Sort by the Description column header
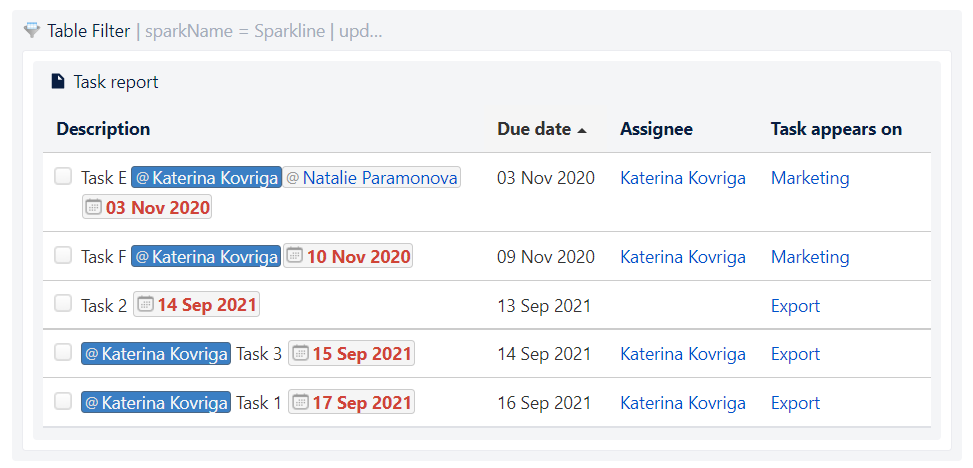 pyautogui.click(x=103, y=129)
